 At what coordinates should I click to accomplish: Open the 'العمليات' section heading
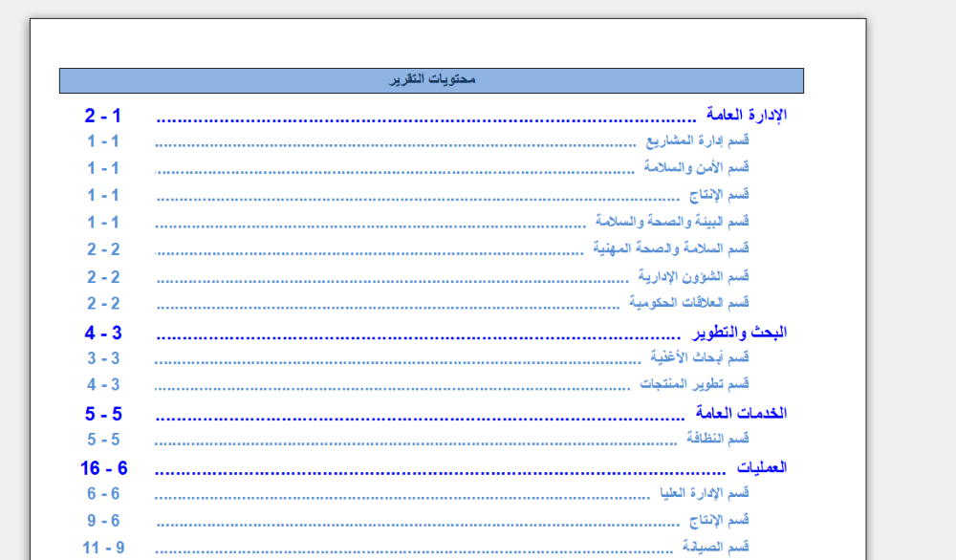pyautogui.click(x=762, y=468)
